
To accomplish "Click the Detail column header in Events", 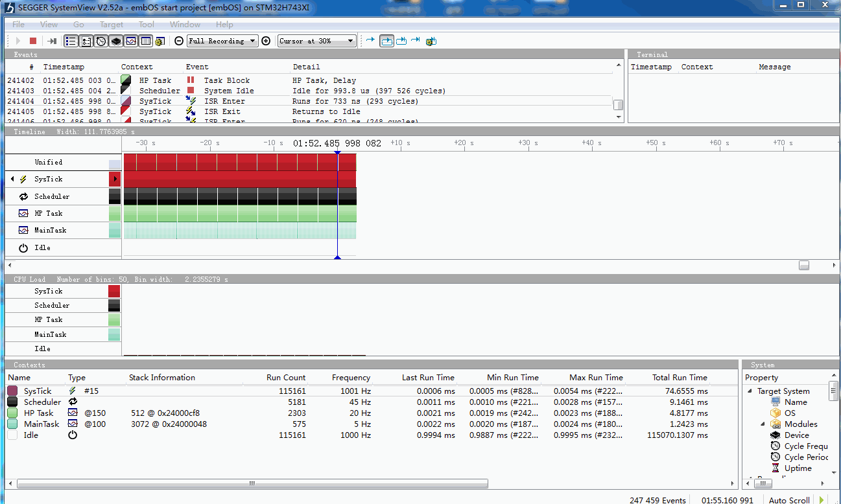I will (x=306, y=67).
